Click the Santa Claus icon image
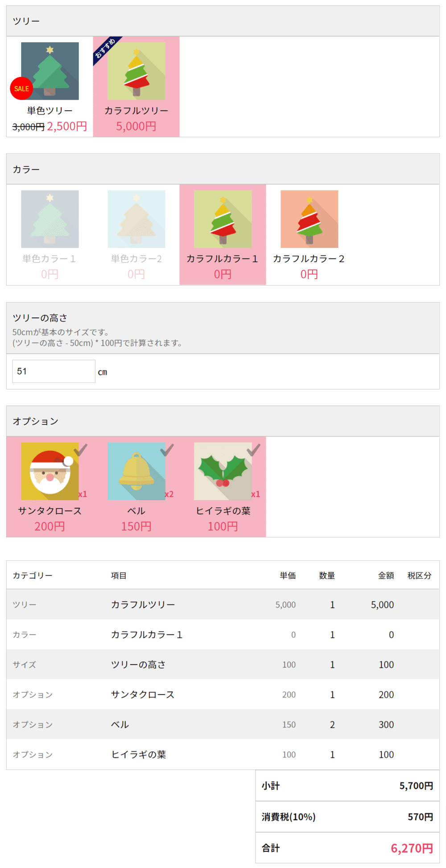The width and height of the screenshot is (446, 868). pos(50,471)
